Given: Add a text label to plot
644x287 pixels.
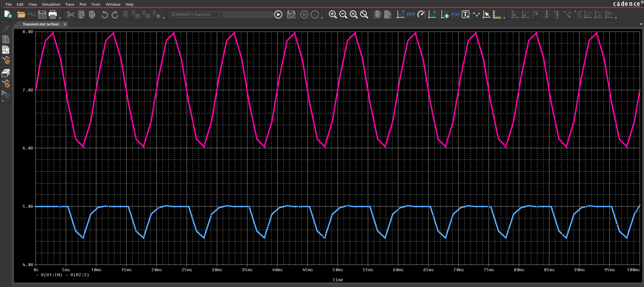Looking at the screenshot, I should (466, 14).
